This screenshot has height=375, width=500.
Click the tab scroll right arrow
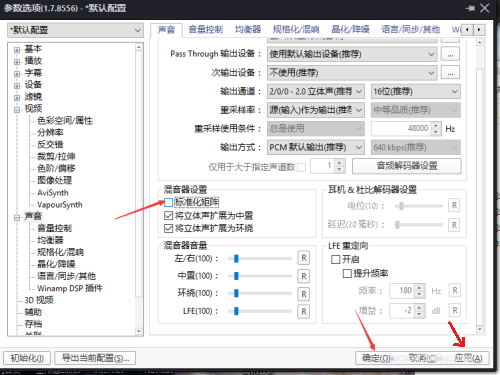[x=479, y=30]
